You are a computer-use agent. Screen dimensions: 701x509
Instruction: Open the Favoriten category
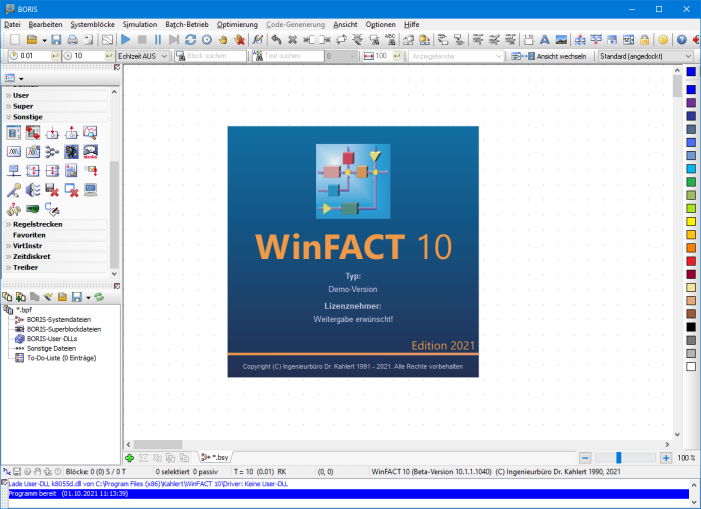click(x=56, y=235)
